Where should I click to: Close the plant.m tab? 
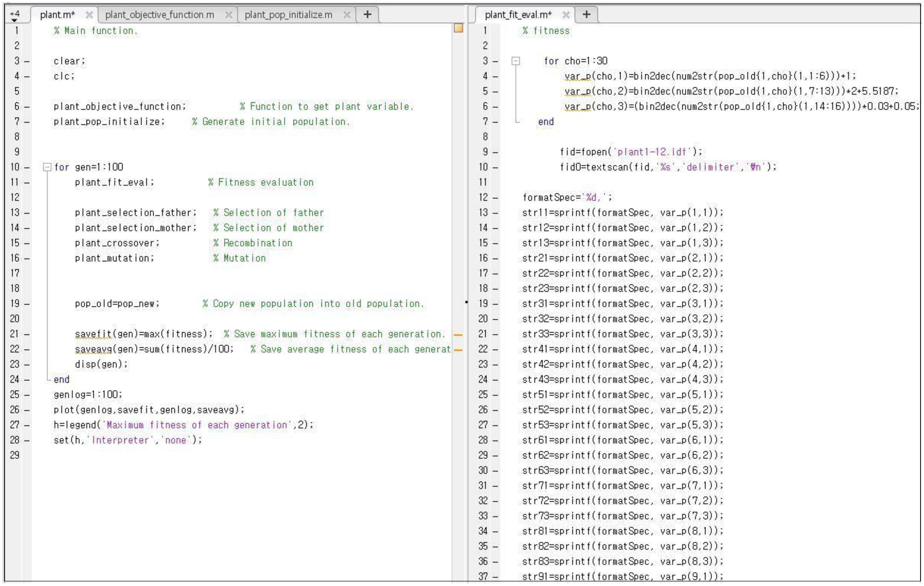pos(89,15)
